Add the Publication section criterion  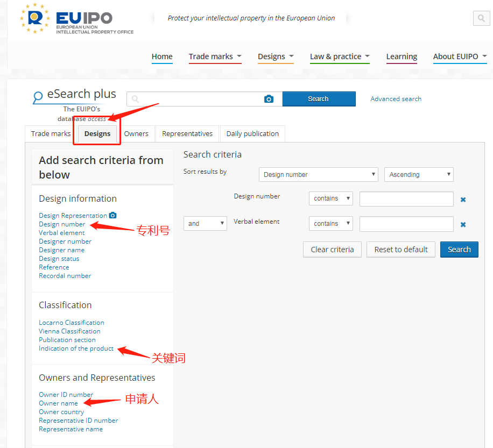click(67, 340)
